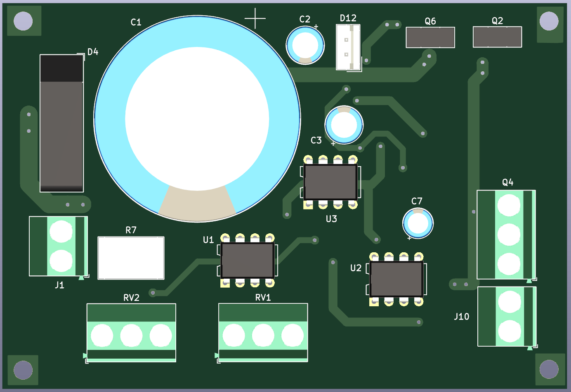
Task: Select the D12 white connector component
Action: 348,47
